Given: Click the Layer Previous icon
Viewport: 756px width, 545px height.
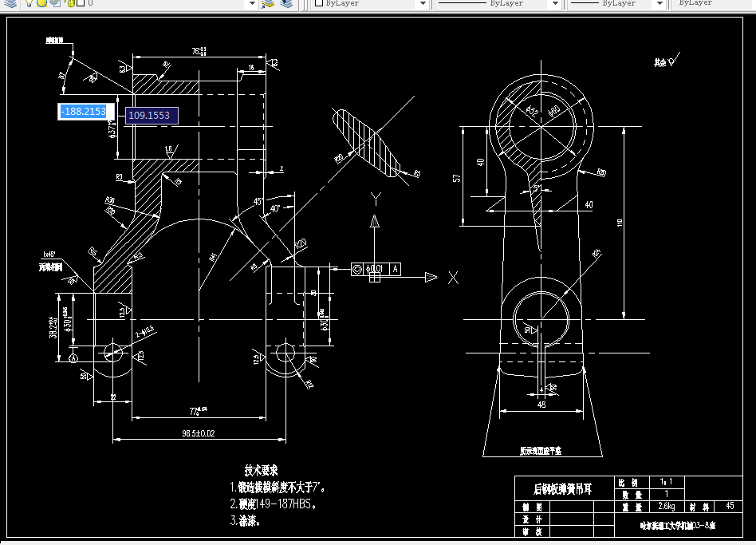Looking at the screenshot, I should click(x=286, y=4).
